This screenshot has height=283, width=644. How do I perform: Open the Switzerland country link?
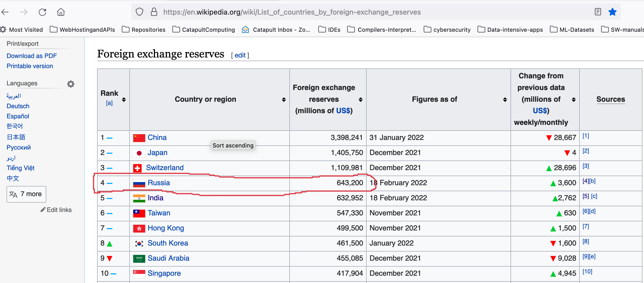click(165, 168)
